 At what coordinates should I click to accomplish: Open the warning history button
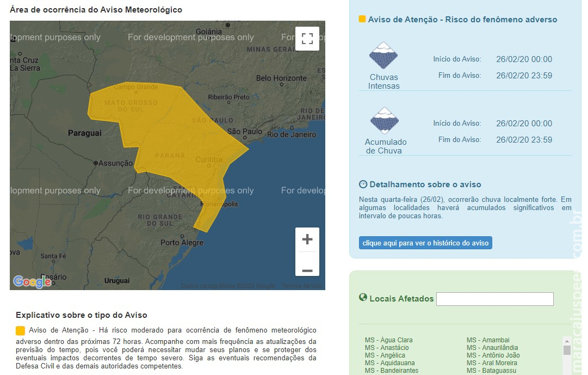coord(425,243)
